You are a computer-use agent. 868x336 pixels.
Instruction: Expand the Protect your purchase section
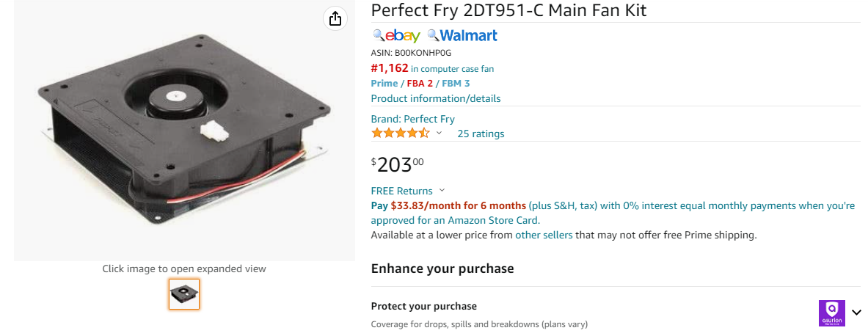(x=856, y=313)
